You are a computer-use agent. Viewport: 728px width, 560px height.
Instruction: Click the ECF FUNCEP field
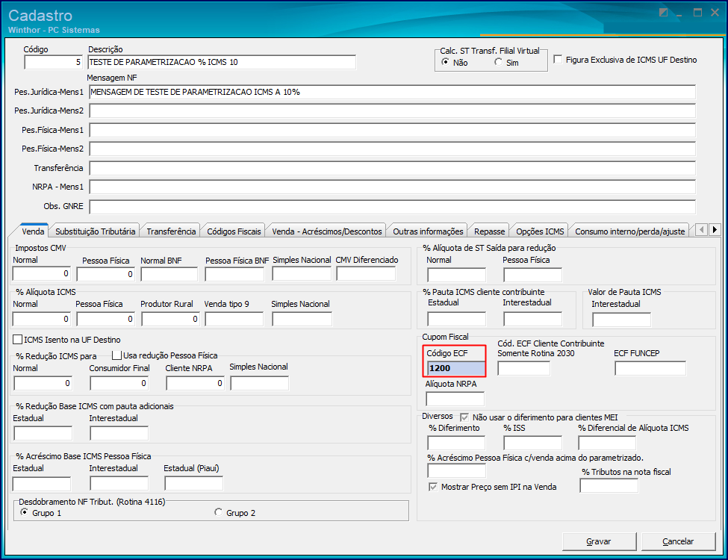click(650, 368)
